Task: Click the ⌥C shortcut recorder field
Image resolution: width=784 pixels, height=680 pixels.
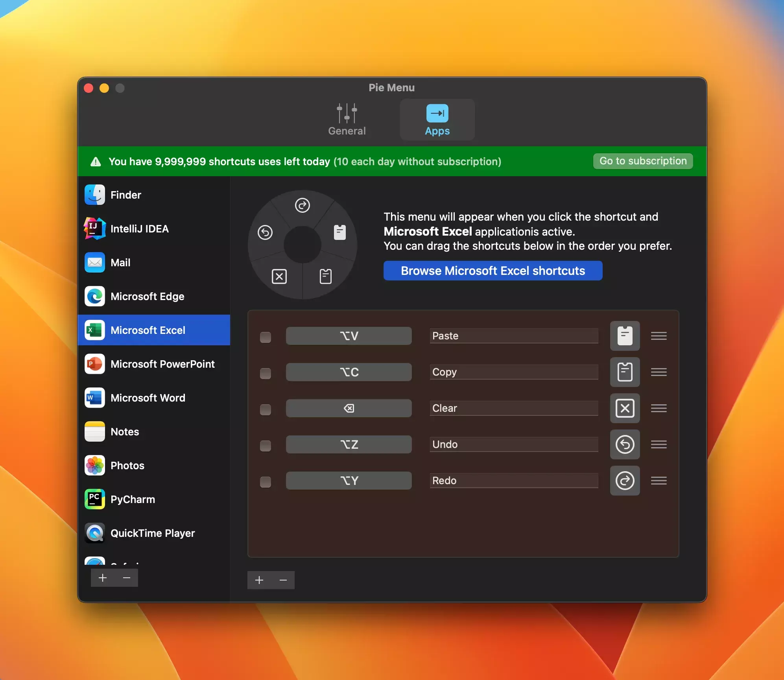Action: (349, 372)
